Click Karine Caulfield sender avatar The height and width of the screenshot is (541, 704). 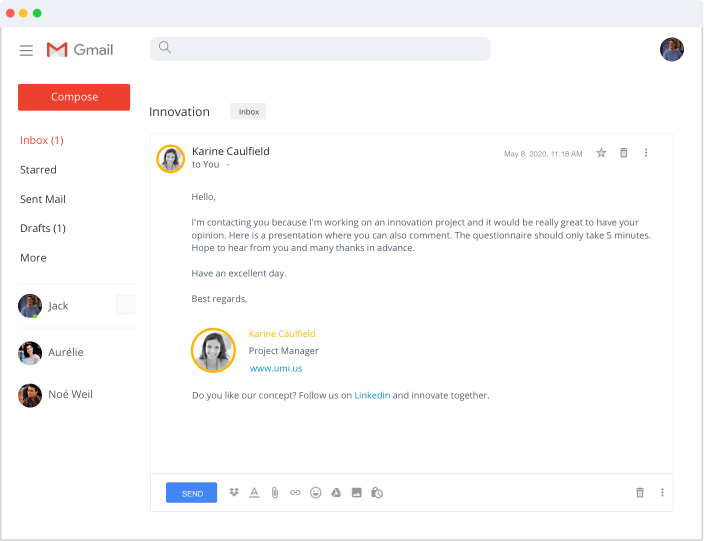[x=171, y=159]
